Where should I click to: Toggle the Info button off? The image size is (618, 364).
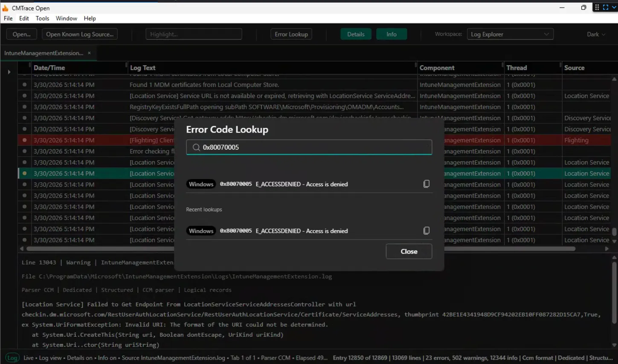point(391,34)
